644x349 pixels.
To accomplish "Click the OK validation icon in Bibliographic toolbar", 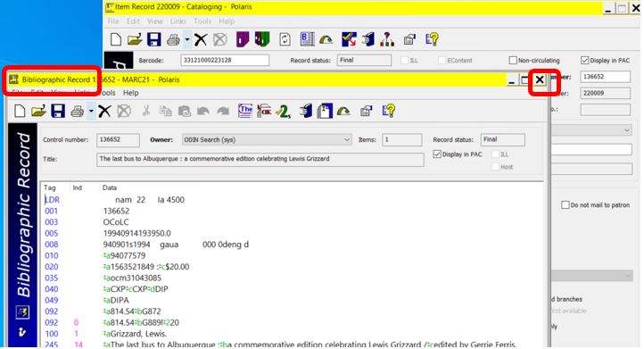I will (264, 111).
